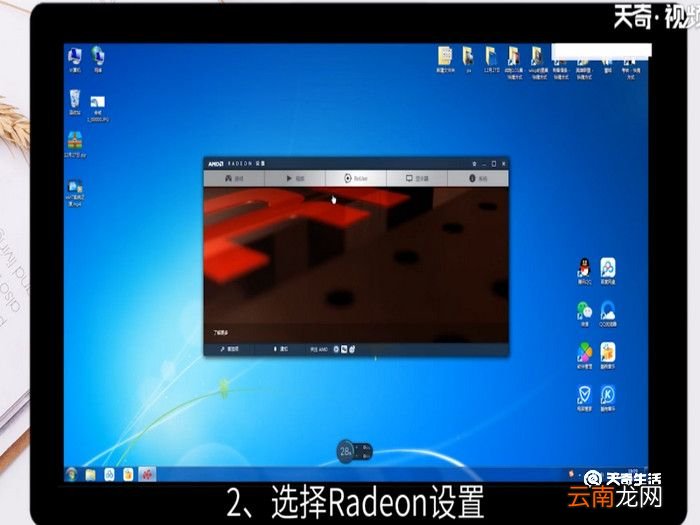
Task: Launch the Baidu Netdisk (百度网盘) shortcut
Action: 608,271
